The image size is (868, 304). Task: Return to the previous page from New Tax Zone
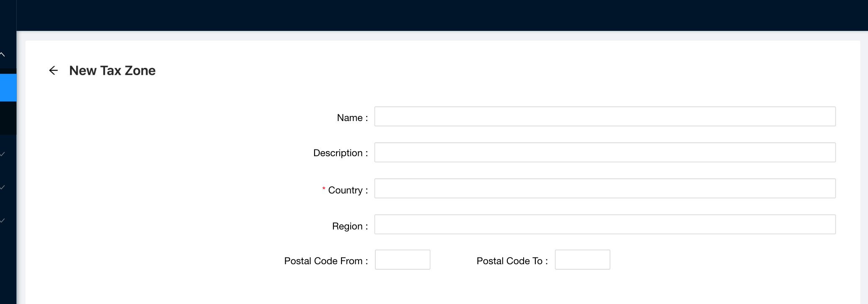(54, 71)
